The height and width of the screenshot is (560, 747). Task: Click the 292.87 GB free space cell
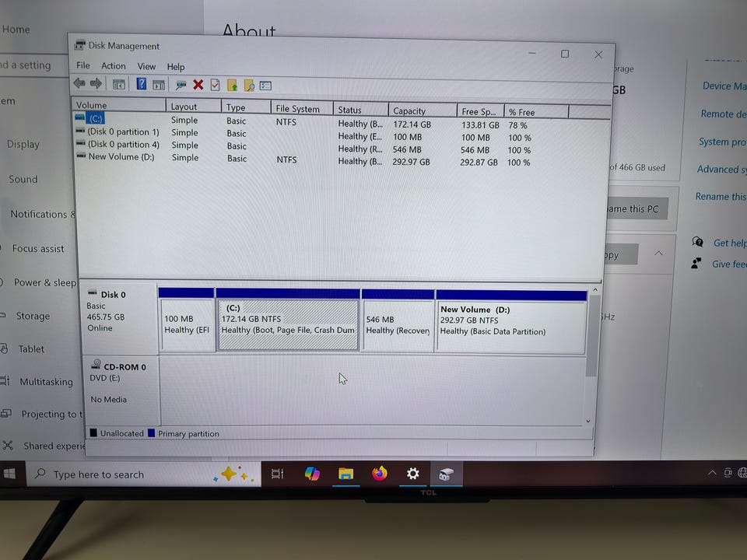[479, 162]
